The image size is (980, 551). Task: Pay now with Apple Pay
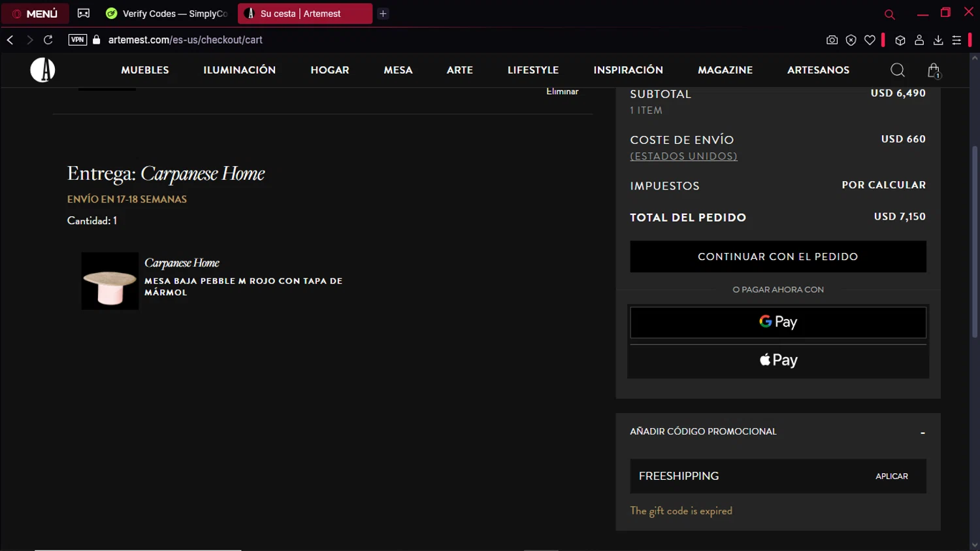(777, 360)
